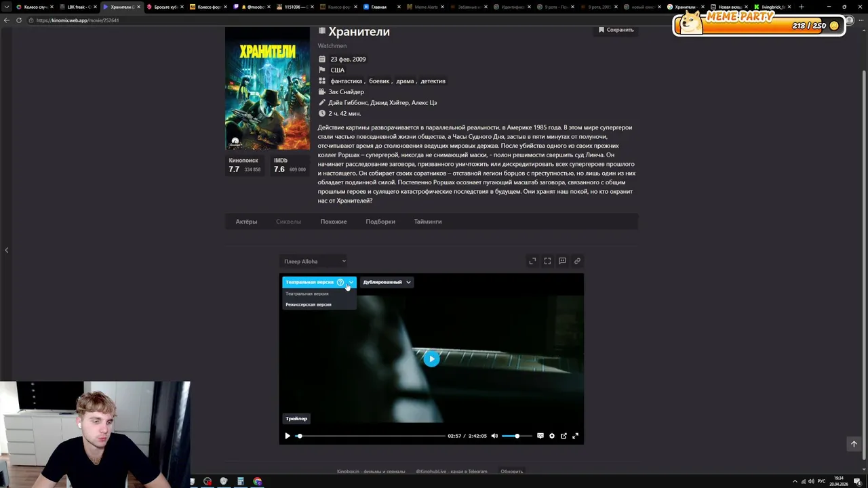
Task: Click the video seek progress bar
Action: point(371,436)
